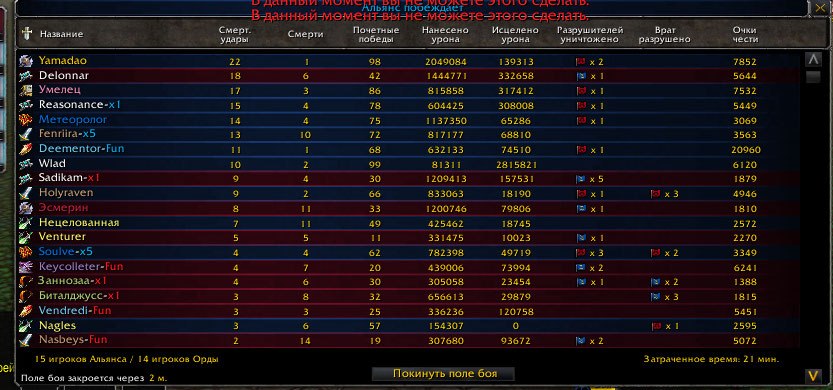This screenshot has height=390, width=833.
Task: Sort by the Название column header
Action: 61,34
